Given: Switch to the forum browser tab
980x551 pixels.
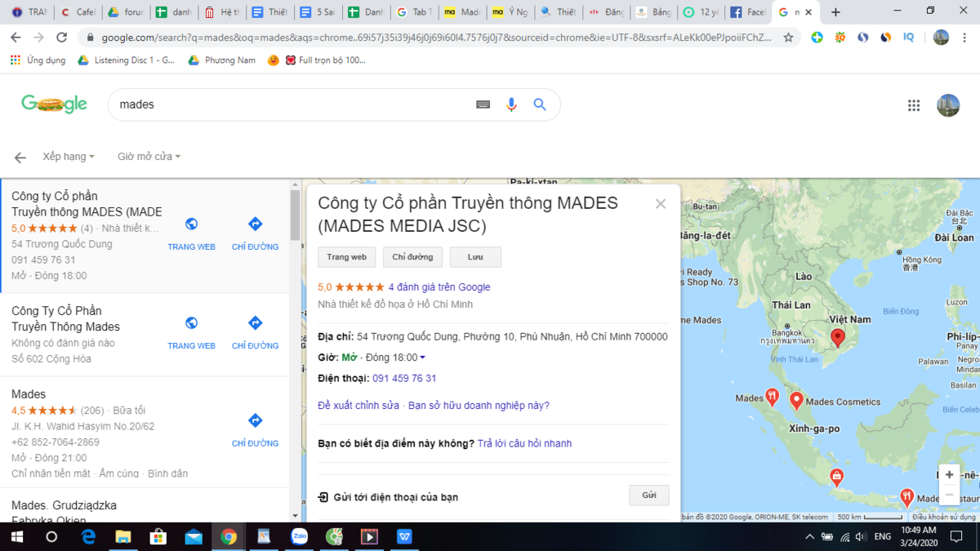Looking at the screenshot, I should [125, 12].
